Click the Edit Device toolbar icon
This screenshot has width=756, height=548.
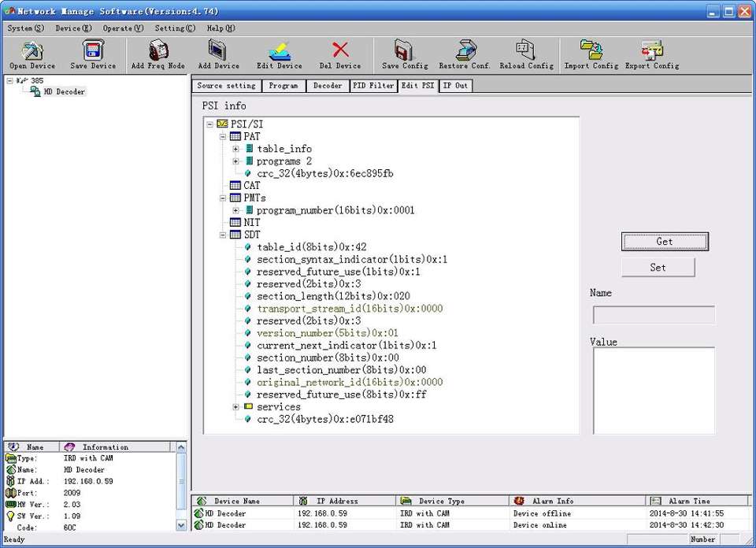coord(279,52)
